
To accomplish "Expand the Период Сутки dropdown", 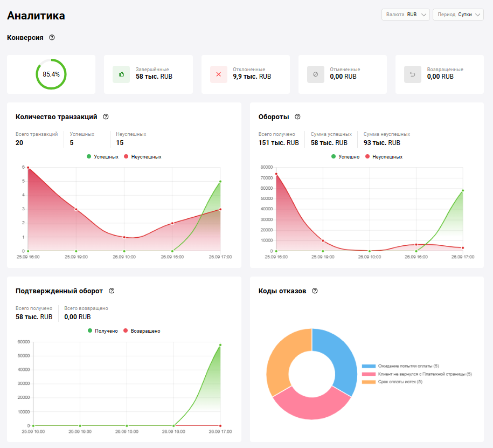I will pyautogui.click(x=458, y=15).
